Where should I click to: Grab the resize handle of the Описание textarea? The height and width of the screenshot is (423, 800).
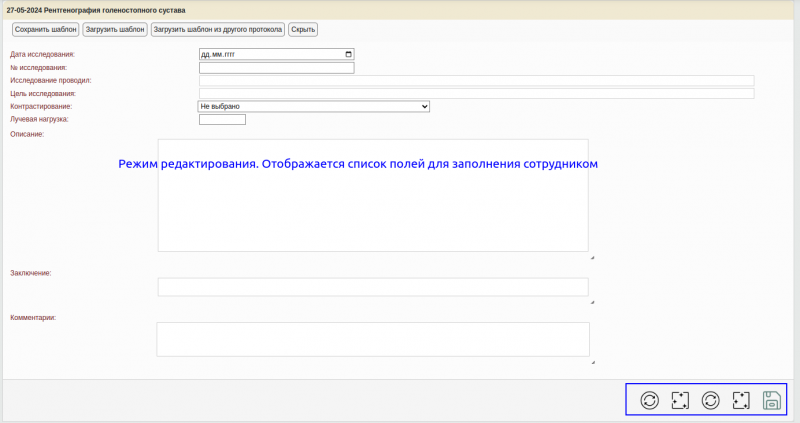point(591,257)
